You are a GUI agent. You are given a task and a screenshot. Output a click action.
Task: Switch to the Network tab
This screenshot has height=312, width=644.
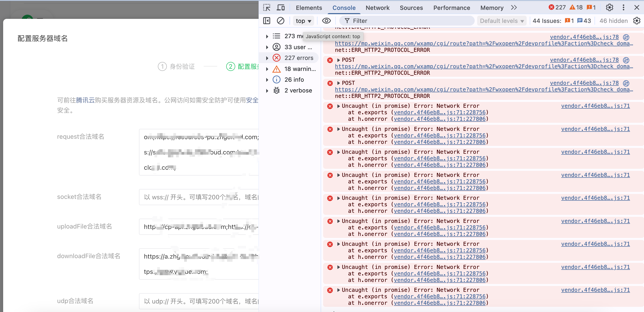(377, 8)
